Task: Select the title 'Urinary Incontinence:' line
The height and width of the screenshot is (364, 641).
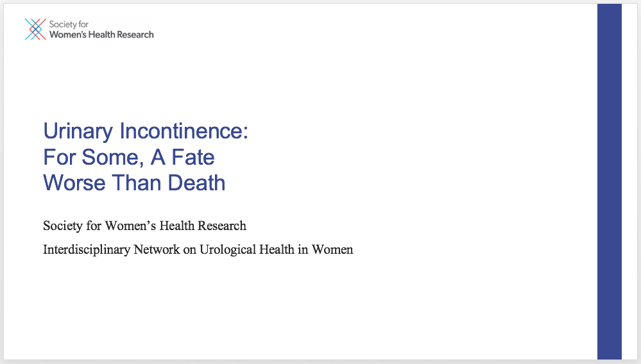Action: click(x=146, y=131)
